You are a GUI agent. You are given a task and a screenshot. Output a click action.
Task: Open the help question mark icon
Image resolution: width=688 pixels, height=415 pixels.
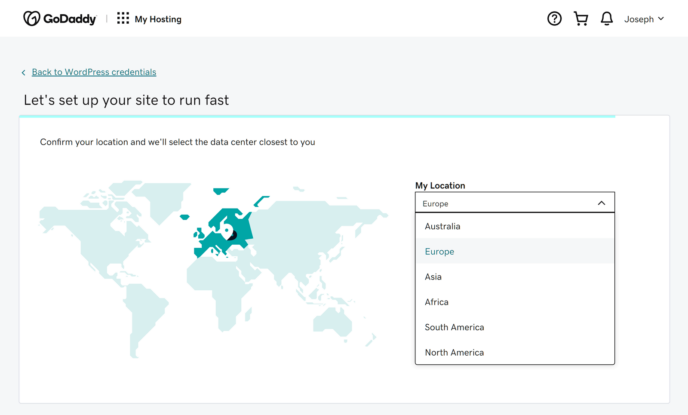[554, 18]
